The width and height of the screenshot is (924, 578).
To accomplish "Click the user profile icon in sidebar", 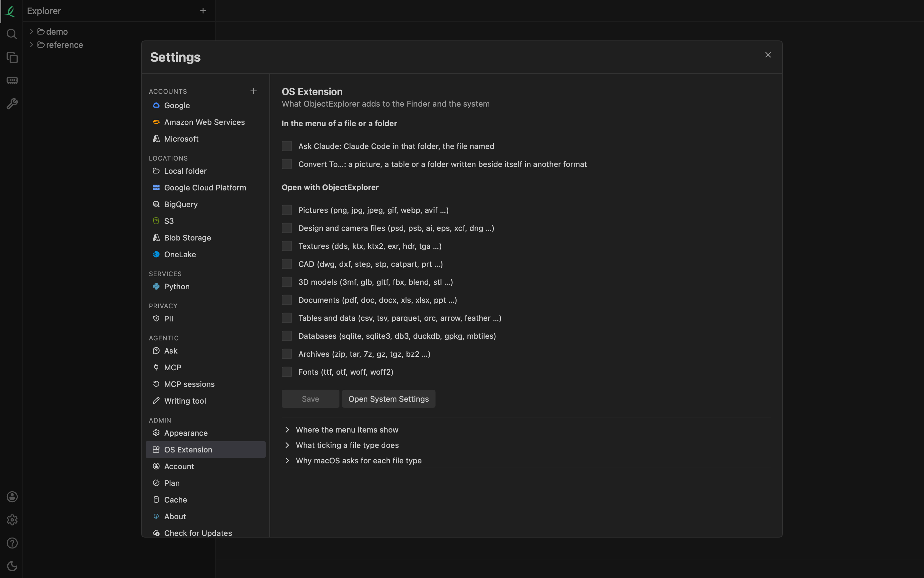I will point(12,496).
